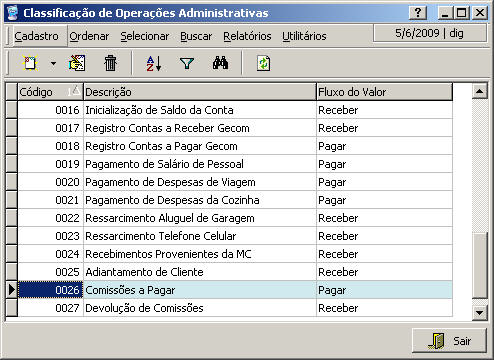Image resolution: width=494 pixels, height=360 pixels.
Task: Open the Buscar menu
Action: click(x=196, y=36)
